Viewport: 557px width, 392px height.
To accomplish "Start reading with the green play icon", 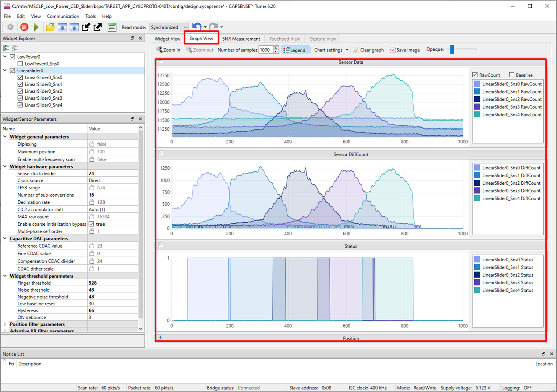I will click(x=36, y=27).
